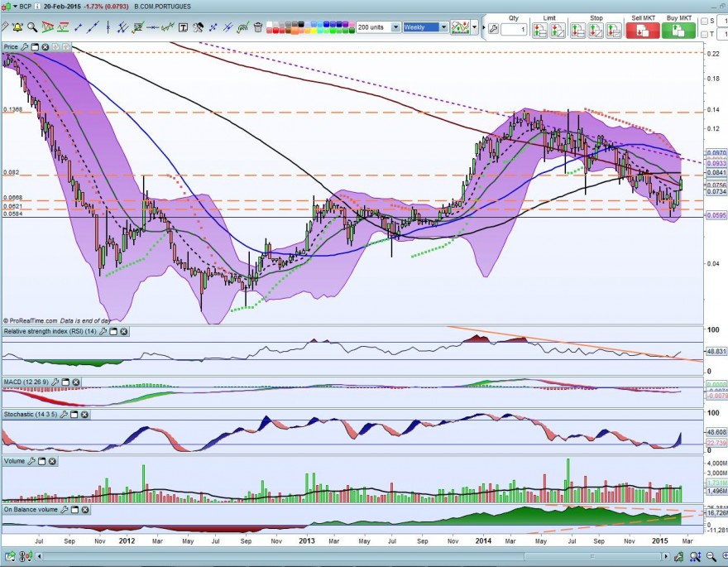Click the Sell MKT button
728x567 pixels.
pos(643,31)
